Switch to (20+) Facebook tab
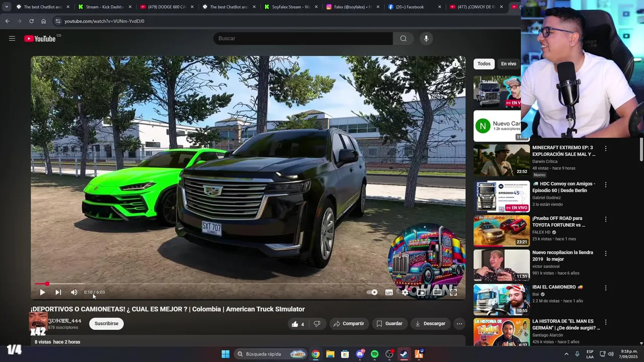Viewport: 644px width, 362px height. click(x=415, y=7)
